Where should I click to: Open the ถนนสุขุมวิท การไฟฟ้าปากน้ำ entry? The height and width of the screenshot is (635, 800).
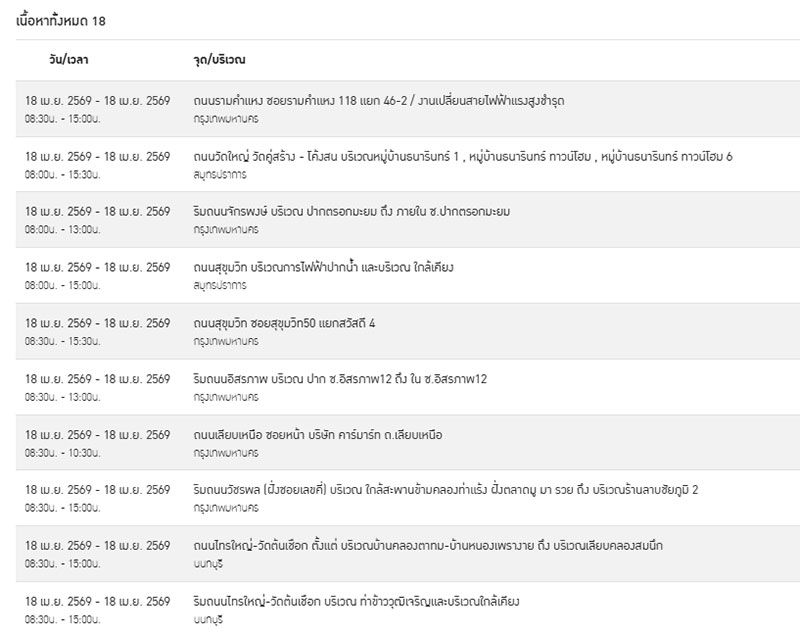coord(325,268)
